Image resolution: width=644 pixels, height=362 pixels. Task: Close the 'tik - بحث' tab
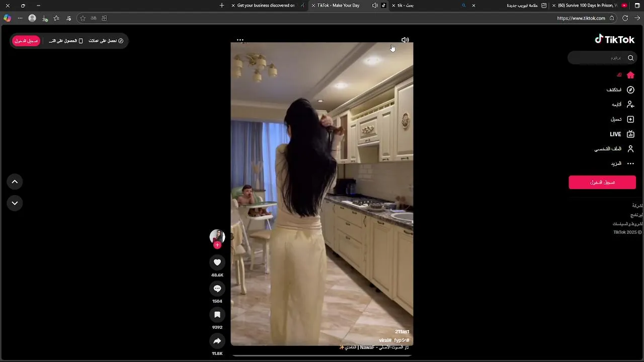pyautogui.click(x=393, y=6)
